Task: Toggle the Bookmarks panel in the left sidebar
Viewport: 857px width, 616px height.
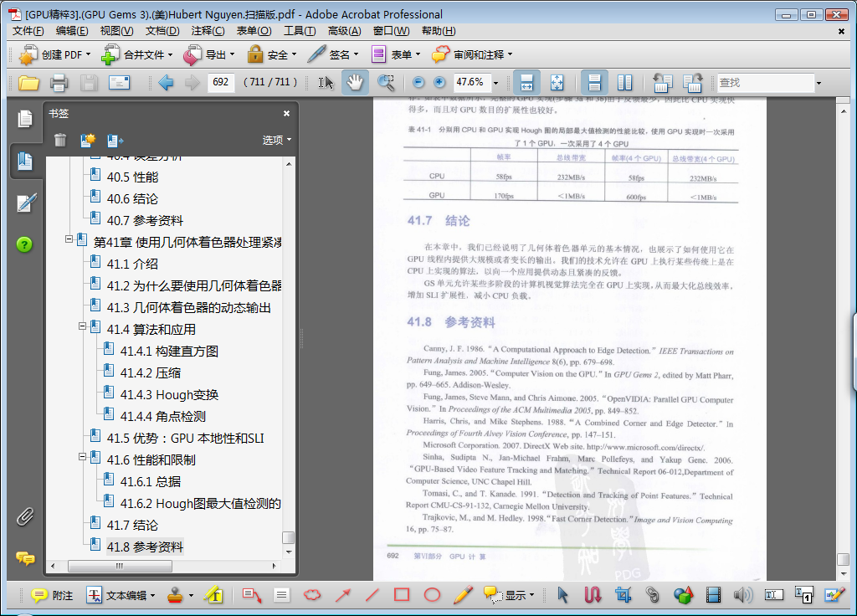Action: tap(25, 161)
